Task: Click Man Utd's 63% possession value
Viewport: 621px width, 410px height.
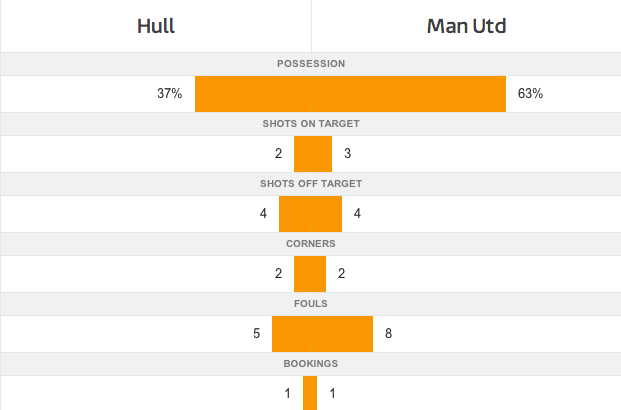Action: pyautogui.click(x=530, y=94)
